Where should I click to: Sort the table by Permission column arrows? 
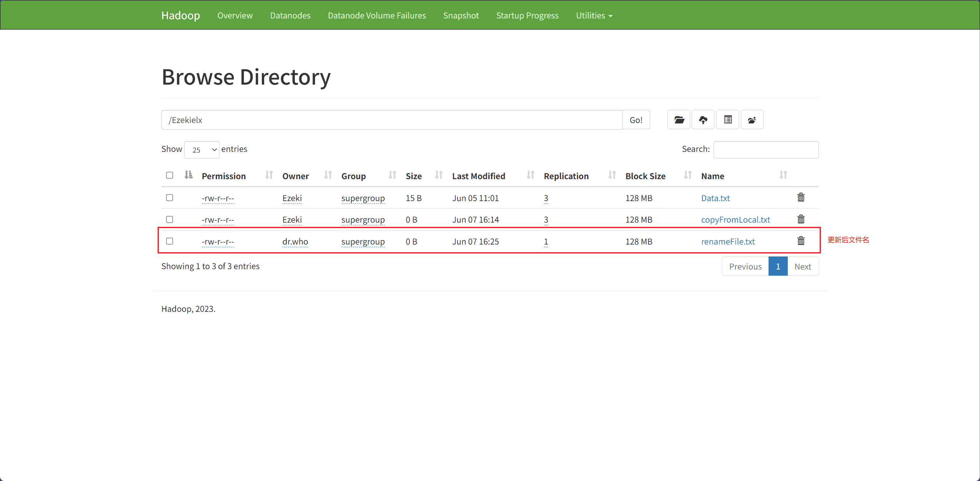(x=269, y=175)
